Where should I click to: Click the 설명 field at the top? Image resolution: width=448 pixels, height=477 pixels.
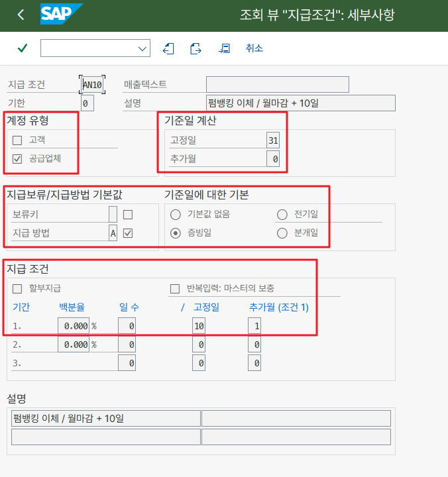pos(301,103)
